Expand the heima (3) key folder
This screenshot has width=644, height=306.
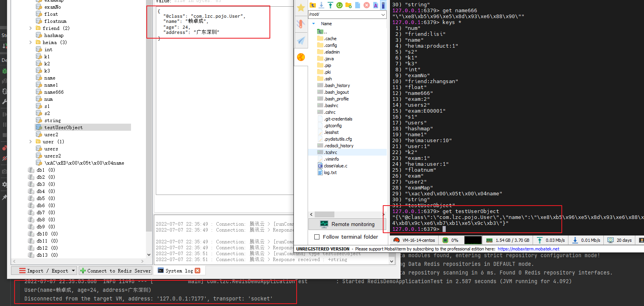click(x=31, y=43)
